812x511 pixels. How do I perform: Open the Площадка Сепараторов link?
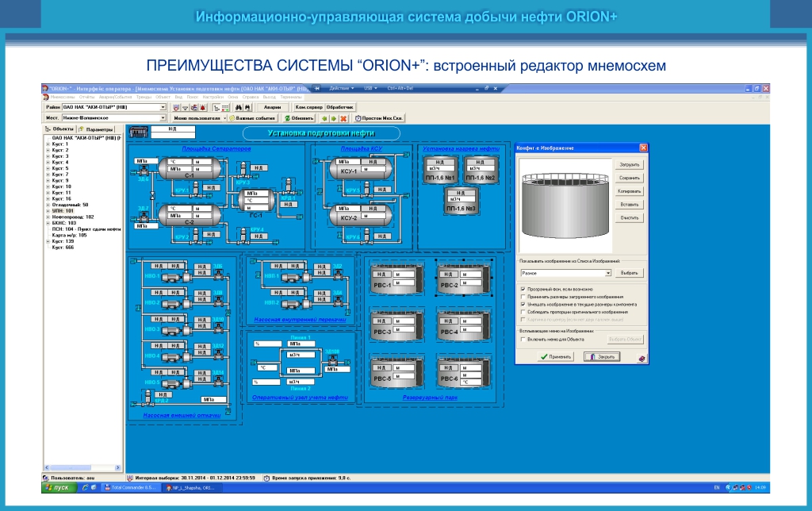(x=216, y=148)
